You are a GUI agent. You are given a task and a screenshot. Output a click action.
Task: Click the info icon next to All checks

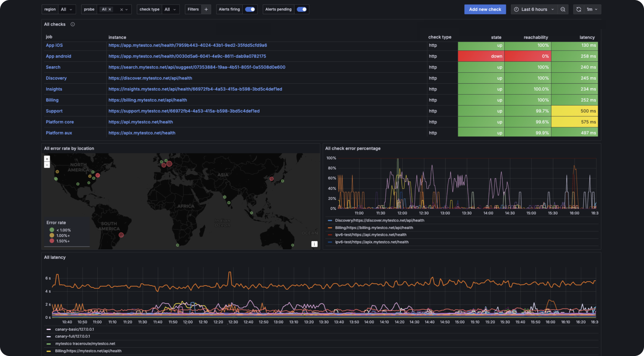pyautogui.click(x=72, y=24)
